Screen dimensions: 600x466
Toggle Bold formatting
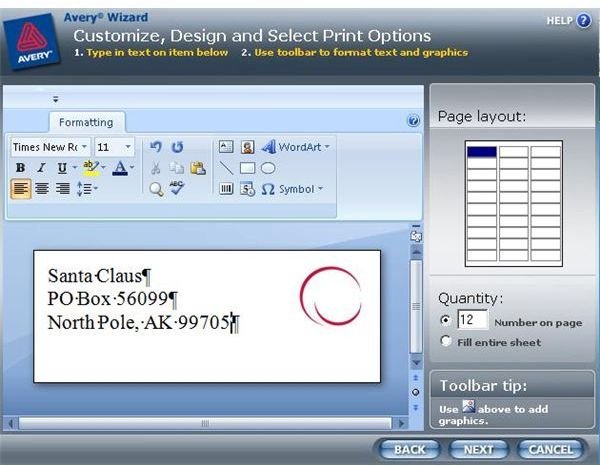pos(21,168)
